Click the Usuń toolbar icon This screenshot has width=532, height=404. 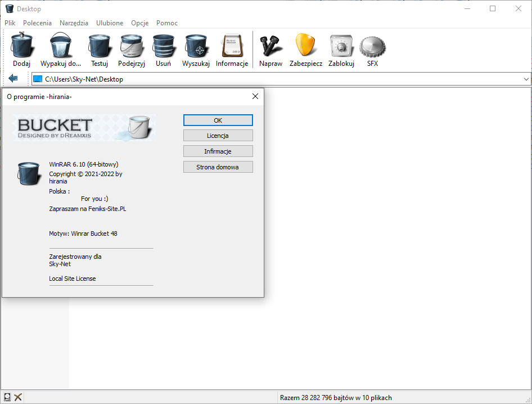pyautogui.click(x=163, y=45)
